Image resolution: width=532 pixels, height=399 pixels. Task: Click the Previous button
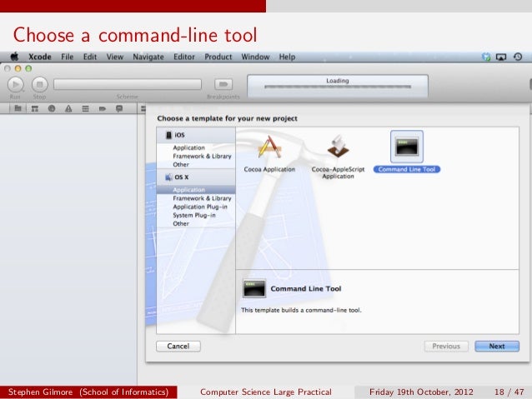coord(446,347)
